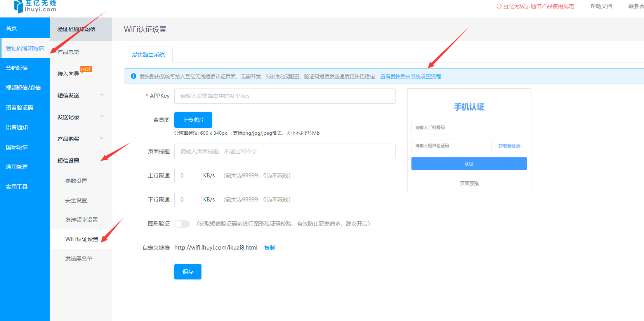This screenshot has height=321, width=644.
Task: Open the 互亿无线云通信产品使用规范 link
Action: 539,6
